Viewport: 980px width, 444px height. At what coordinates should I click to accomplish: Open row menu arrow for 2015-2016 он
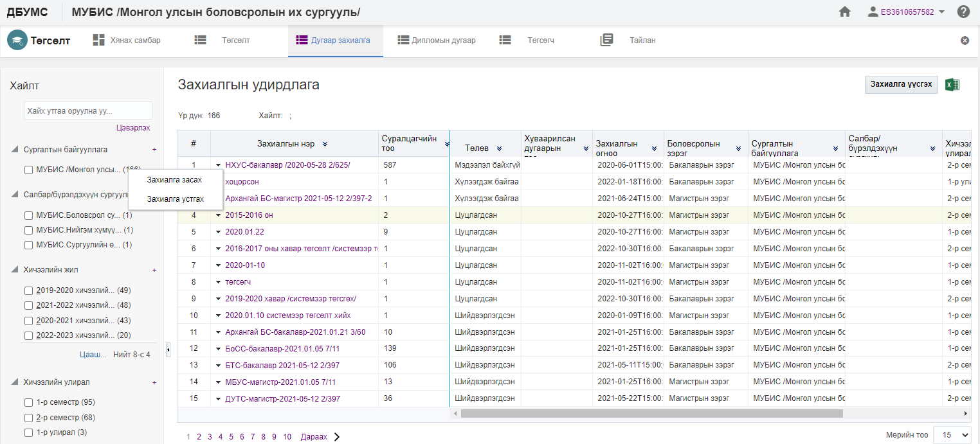pyautogui.click(x=219, y=215)
